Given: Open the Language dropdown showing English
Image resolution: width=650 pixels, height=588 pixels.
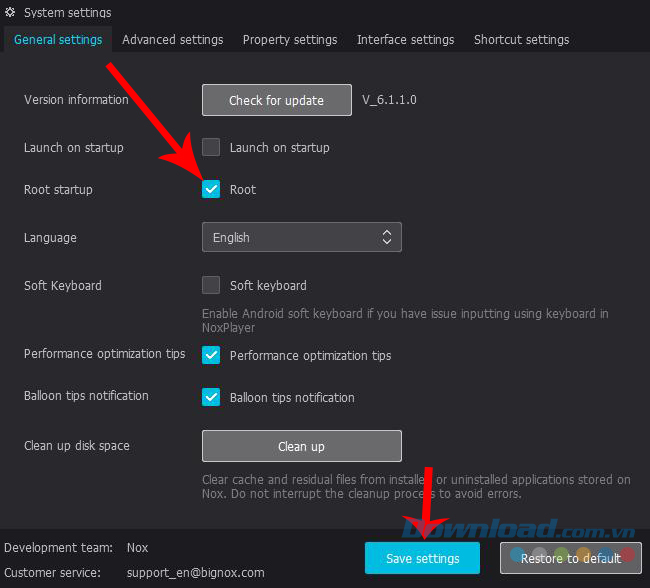Looking at the screenshot, I should (x=302, y=237).
